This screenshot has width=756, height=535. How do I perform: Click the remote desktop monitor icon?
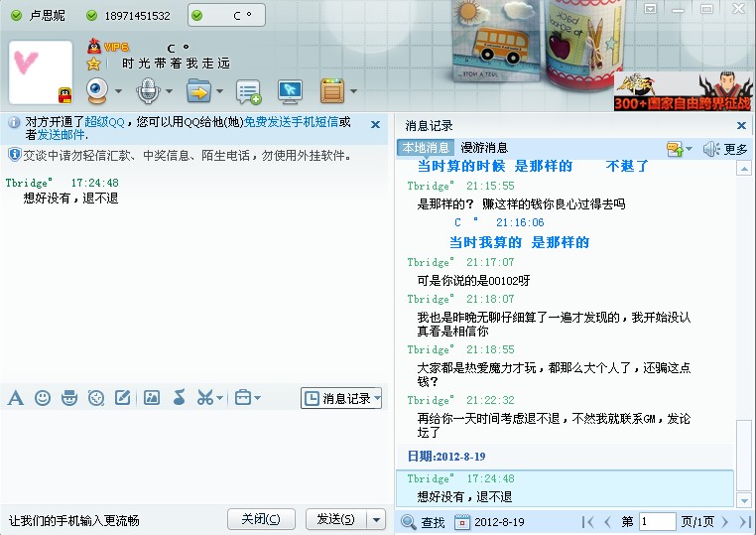pyautogui.click(x=290, y=91)
